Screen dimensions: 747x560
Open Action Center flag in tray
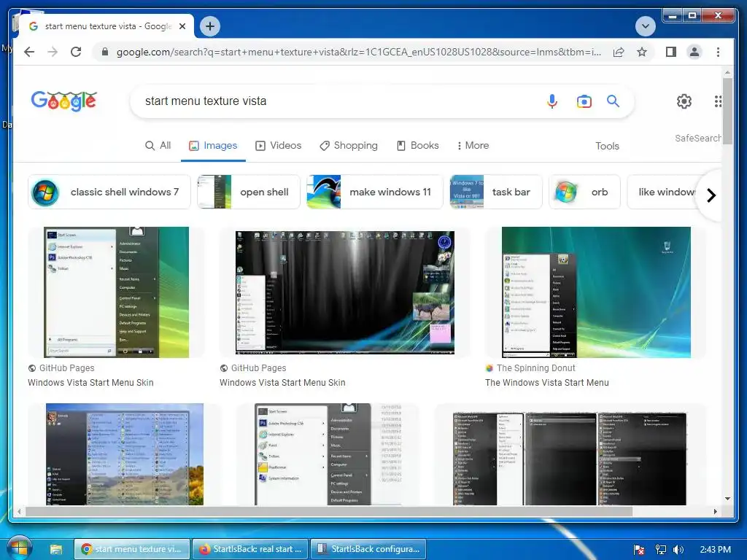click(x=639, y=550)
